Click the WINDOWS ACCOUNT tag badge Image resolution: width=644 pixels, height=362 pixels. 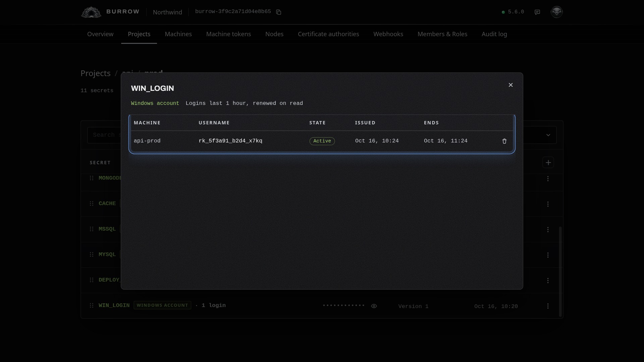pos(162,305)
